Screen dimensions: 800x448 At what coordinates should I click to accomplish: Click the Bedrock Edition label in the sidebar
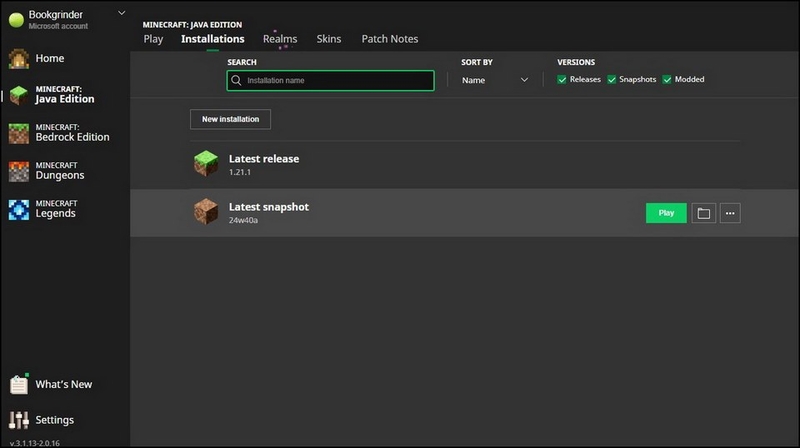tap(72, 137)
